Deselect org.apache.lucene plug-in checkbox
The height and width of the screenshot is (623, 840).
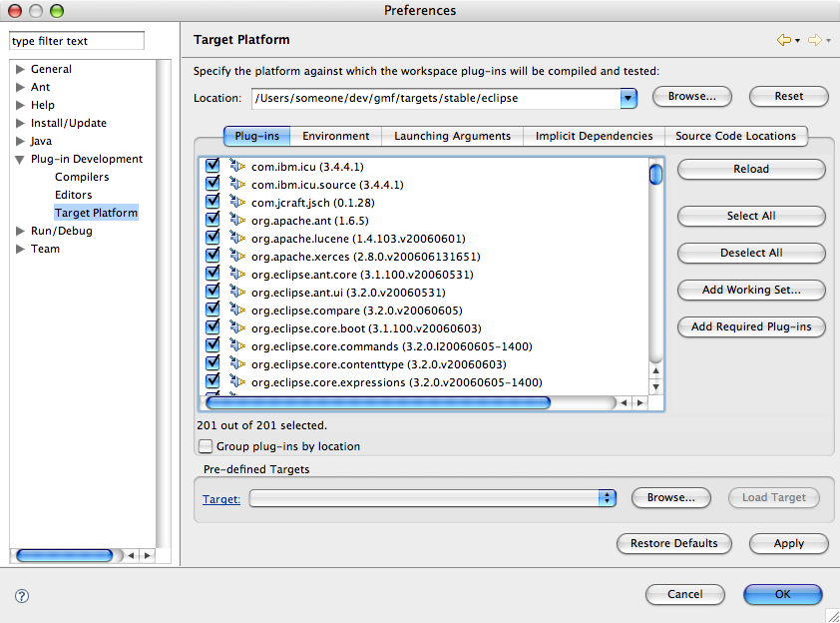tap(212, 237)
